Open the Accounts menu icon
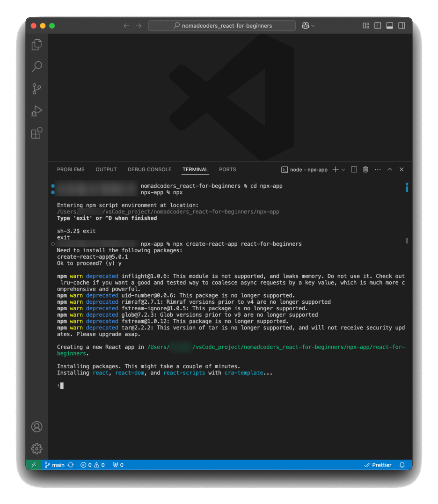 [x=36, y=426]
